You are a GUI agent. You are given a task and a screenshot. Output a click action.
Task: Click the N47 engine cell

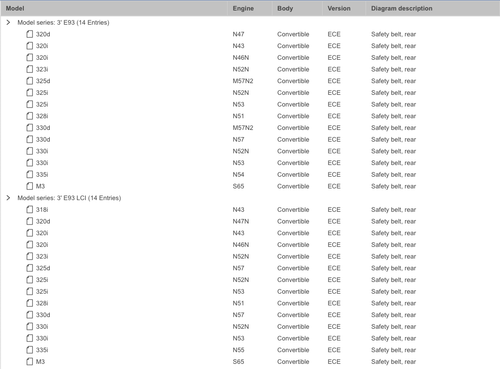point(238,34)
